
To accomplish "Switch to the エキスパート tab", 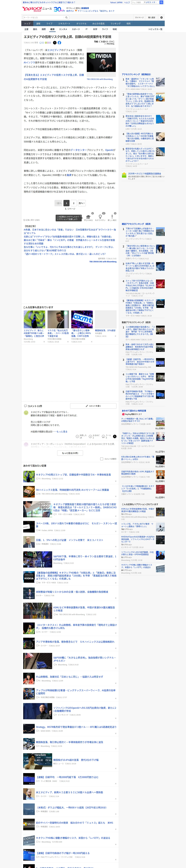I will [64, 24].
